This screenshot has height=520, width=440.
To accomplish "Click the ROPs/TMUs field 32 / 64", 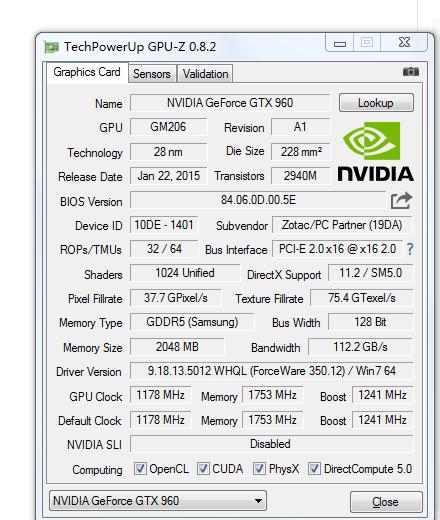I will pyautogui.click(x=164, y=249).
